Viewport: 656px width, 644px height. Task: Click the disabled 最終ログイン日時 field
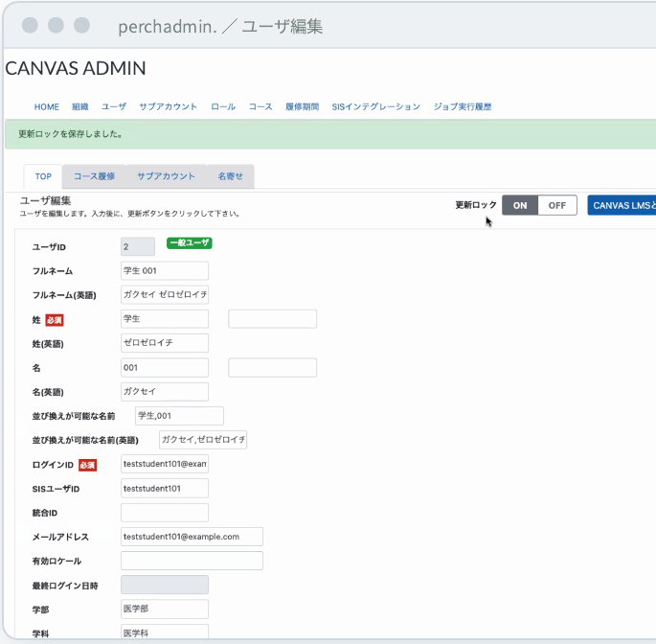pyautogui.click(x=165, y=585)
